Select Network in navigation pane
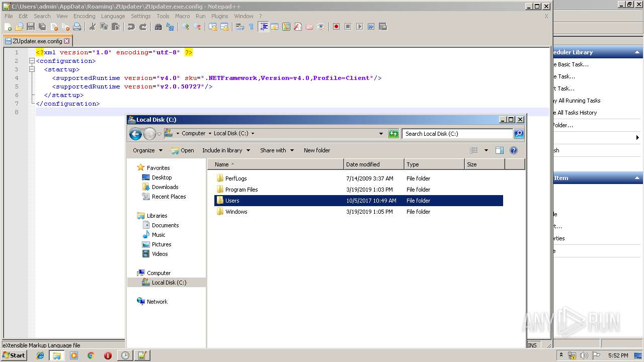644x362 pixels. 157,302
